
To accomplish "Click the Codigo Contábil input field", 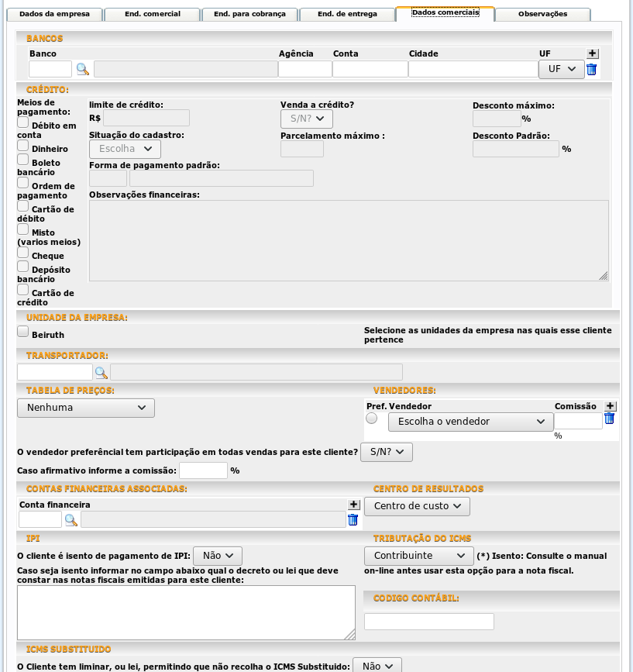I will coord(428,622).
